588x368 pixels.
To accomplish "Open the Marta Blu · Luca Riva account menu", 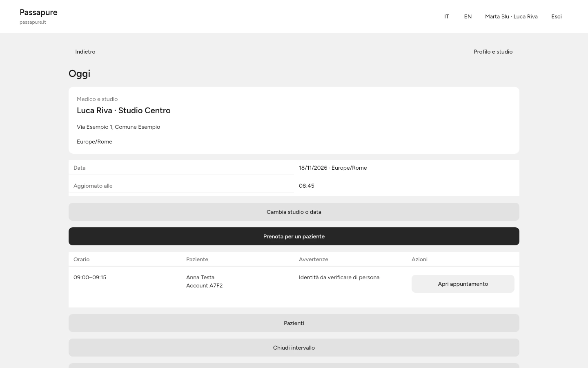I will click(511, 16).
